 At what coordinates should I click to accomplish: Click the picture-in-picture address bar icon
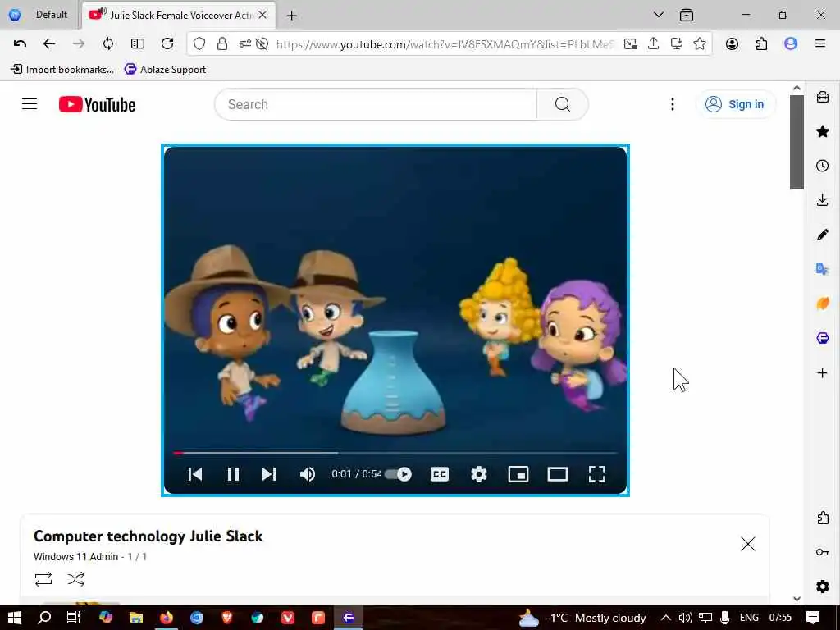631,44
